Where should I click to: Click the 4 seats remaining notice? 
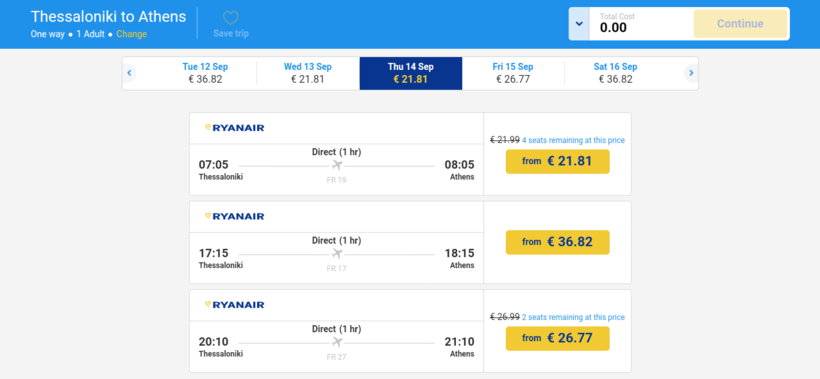(573, 140)
